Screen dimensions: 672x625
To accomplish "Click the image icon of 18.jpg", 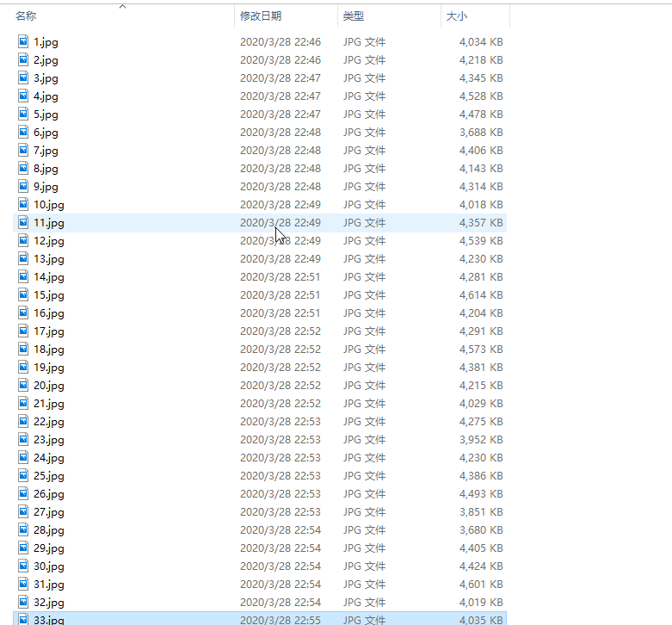I will tap(23, 349).
